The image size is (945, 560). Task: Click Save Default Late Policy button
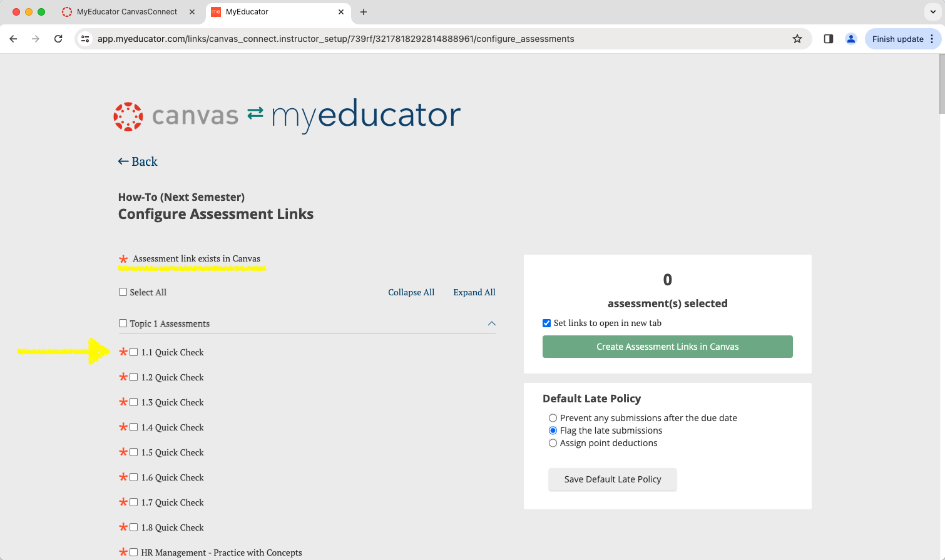coord(613,479)
